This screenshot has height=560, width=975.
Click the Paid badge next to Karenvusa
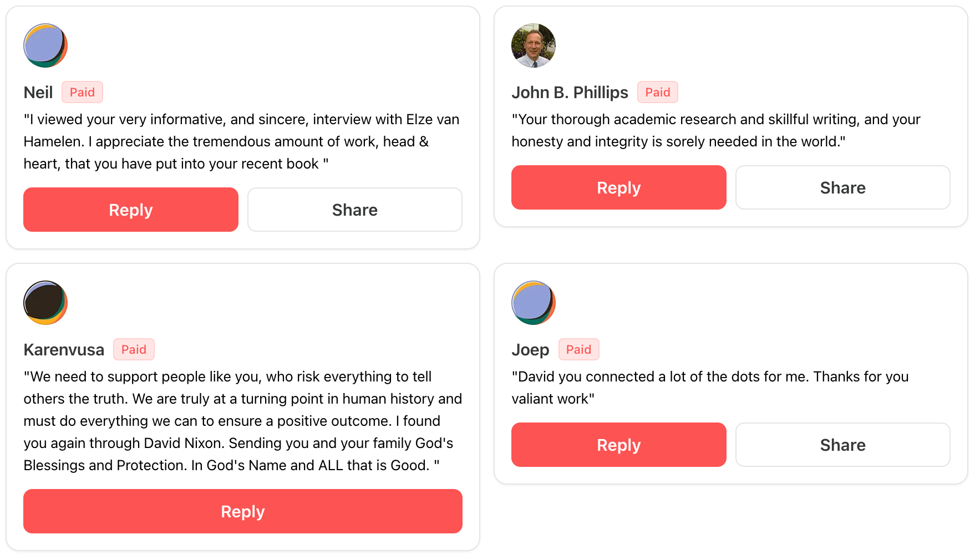pyautogui.click(x=134, y=349)
